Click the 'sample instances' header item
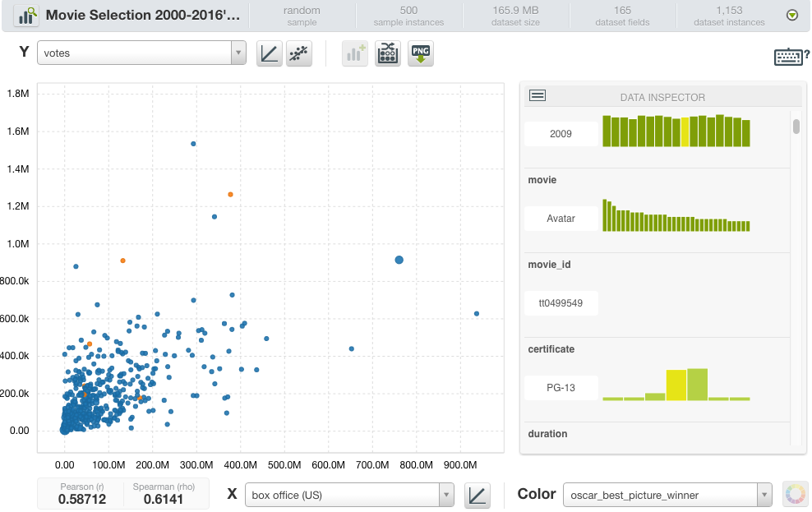The width and height of the screenshot is (812, 512). (408, 16)
